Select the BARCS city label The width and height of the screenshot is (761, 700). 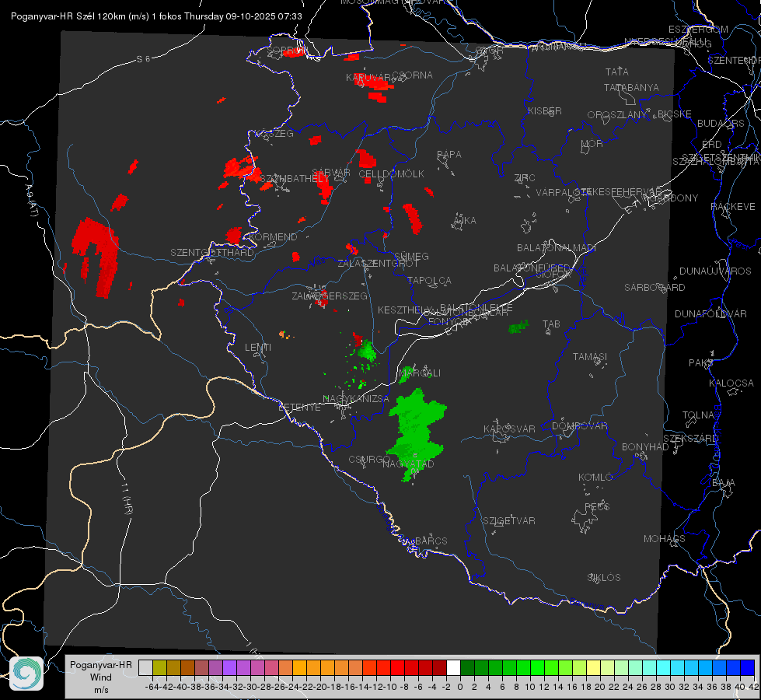click(431, 541)
